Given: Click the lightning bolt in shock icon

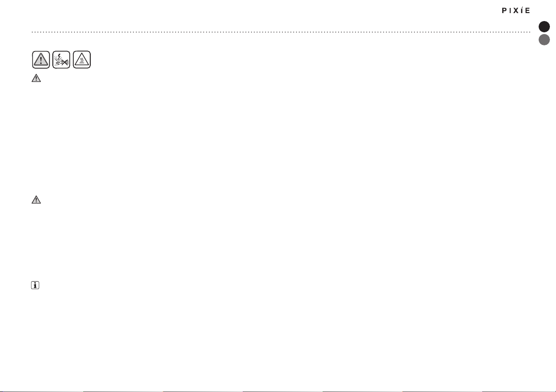Looking at the screenshot, I should (59, 57).
